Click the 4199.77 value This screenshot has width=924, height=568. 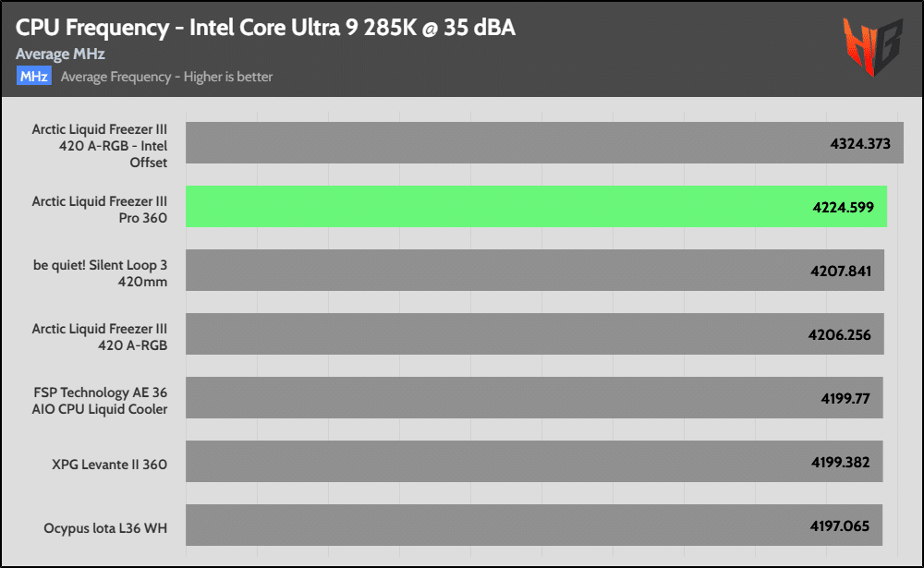coord(845,399)
